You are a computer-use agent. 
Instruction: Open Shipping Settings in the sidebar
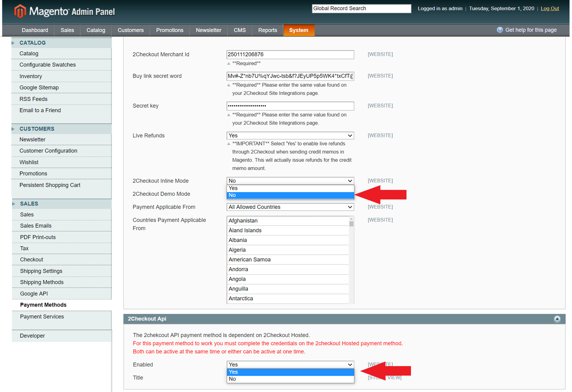click(x=62, y=271)
